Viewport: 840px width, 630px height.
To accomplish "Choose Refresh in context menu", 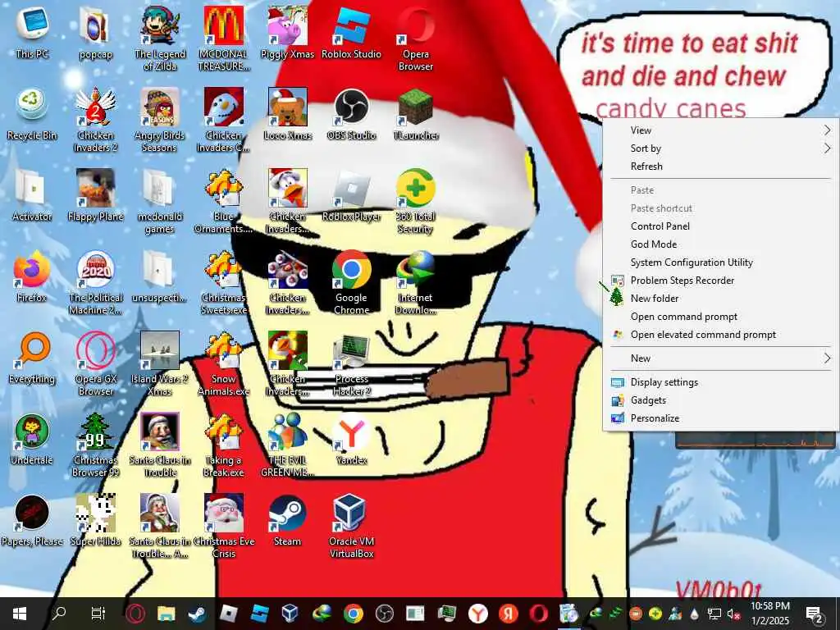I will click(720, 167).
